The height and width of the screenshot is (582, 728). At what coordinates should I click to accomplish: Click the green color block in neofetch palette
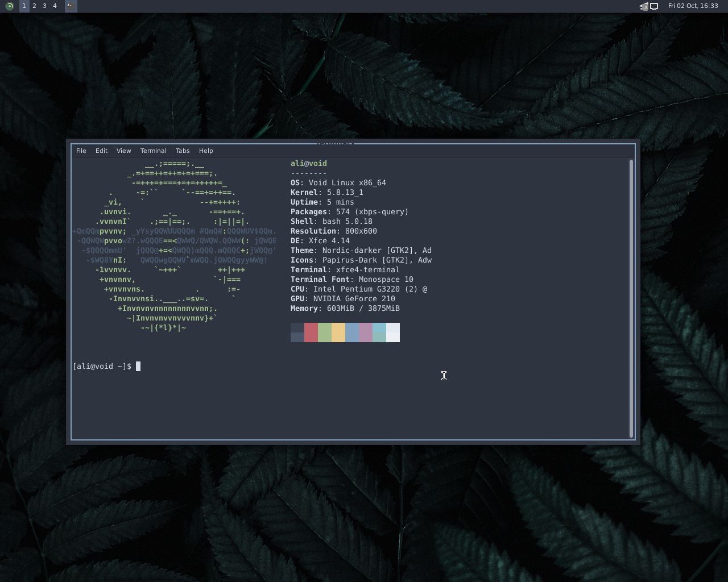tap(325, 332)
